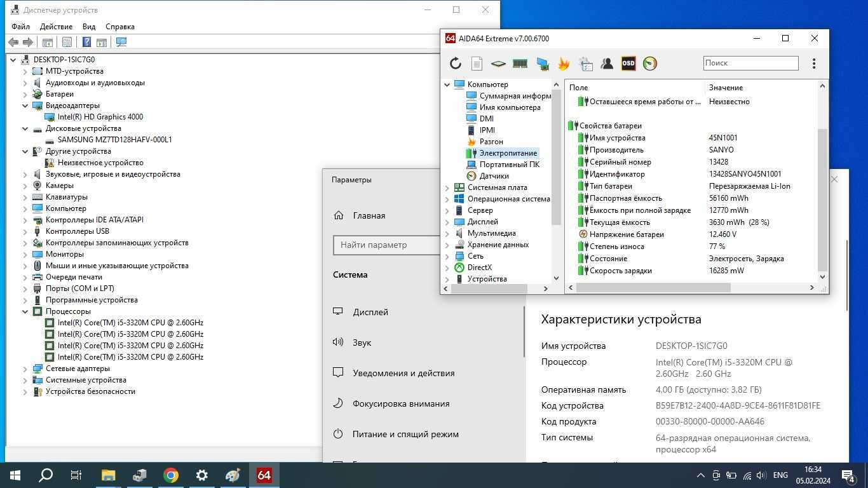Open Settings gear on the taskbar
Screen dimensions: 868x488
point(201,475)
